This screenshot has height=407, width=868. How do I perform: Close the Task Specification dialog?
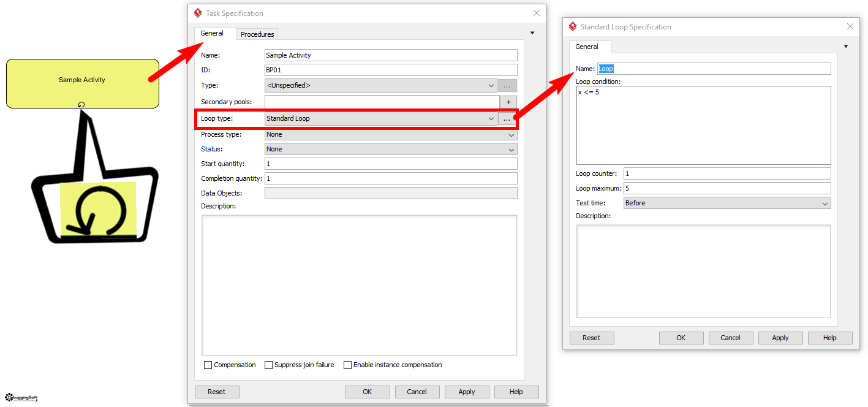click(537, 13)
